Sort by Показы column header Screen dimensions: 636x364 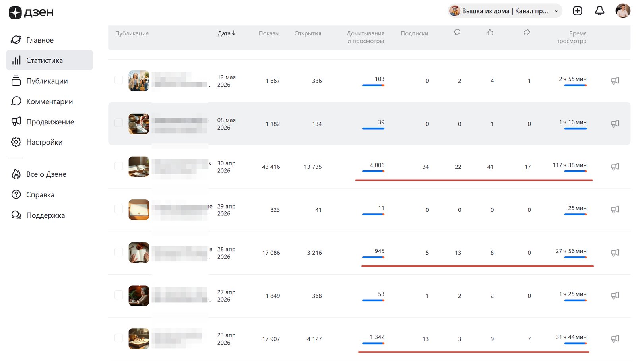[x=269, y=33]
